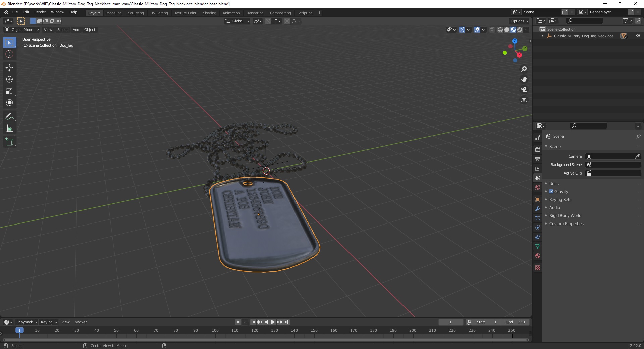Open the Render menu

point(40,12)
